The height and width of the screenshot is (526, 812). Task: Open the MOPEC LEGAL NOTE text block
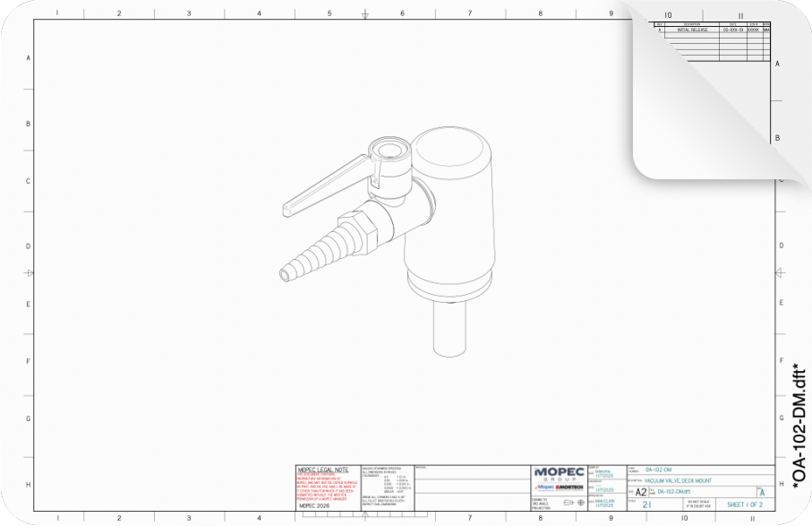[329, 484]
